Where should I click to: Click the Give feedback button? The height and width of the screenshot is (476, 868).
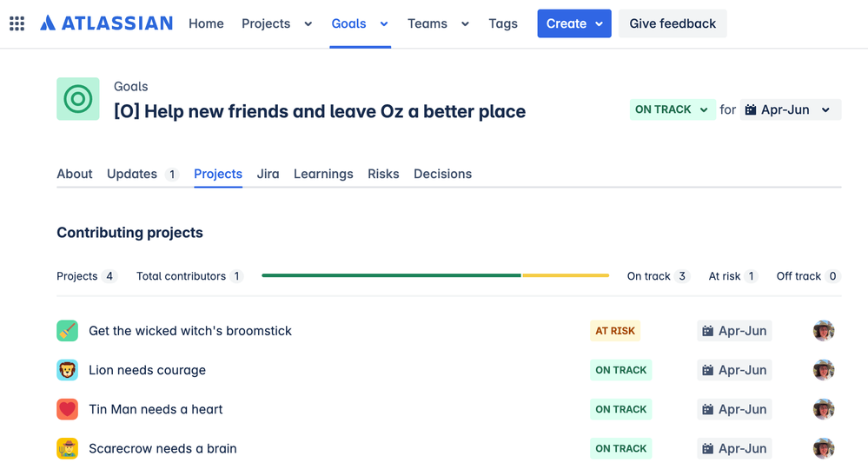pos(673,23)
